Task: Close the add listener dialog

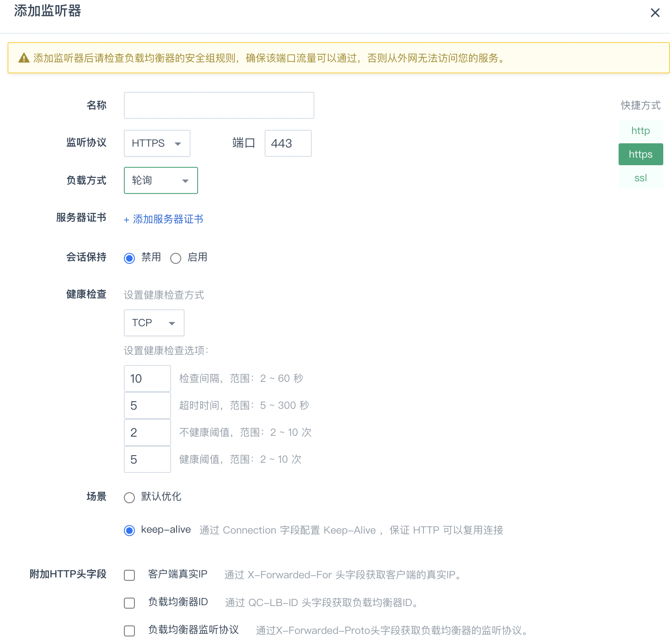Action: [655, 13]
